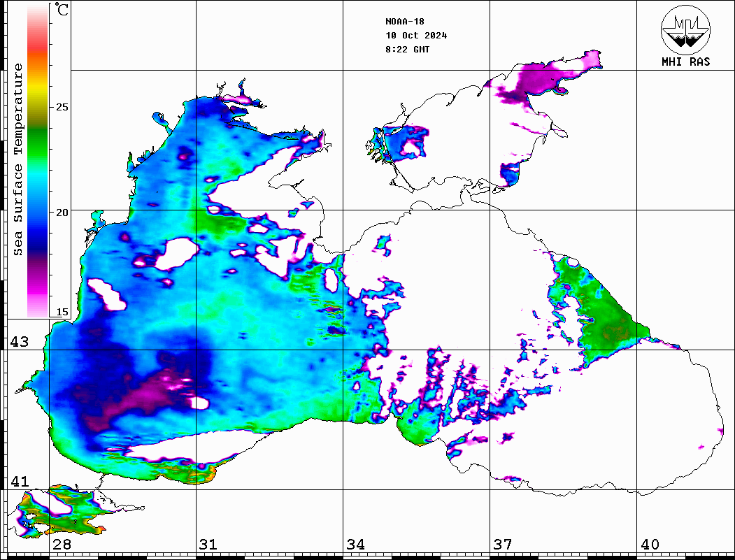Click longitude label '31'
Image resolution: width=735 pixels, height=560 pixels.
click(208, 545)
